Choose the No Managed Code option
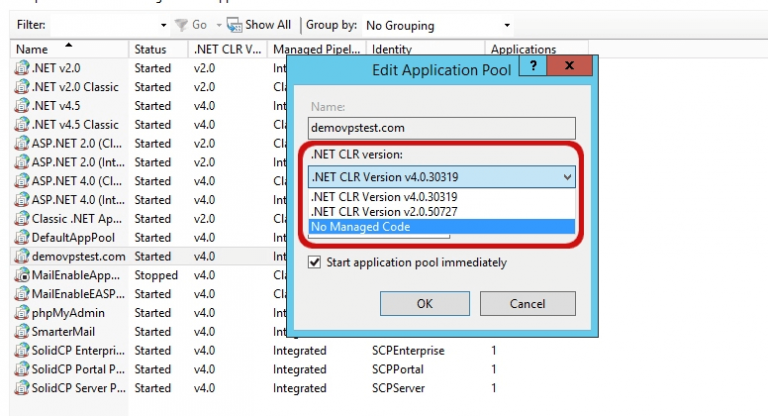 (441, 227)
